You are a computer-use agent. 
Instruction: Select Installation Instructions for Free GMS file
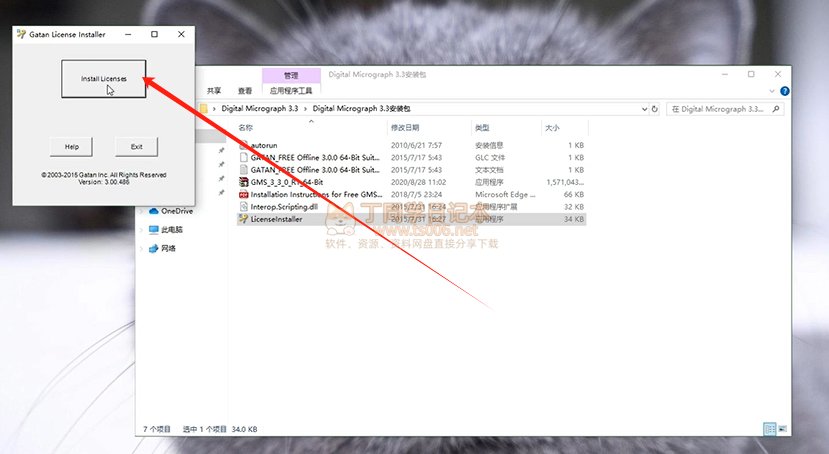[x=316, y=194]
